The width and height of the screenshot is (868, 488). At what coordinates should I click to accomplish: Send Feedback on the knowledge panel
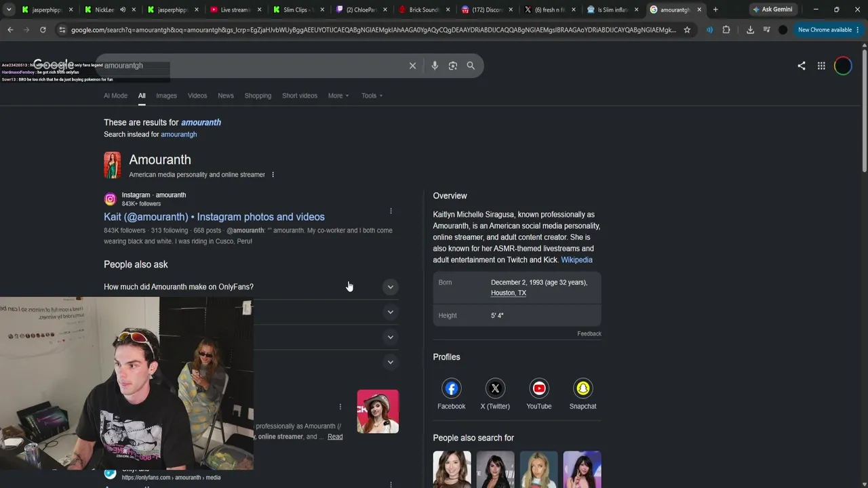click(x=589, y=333)
